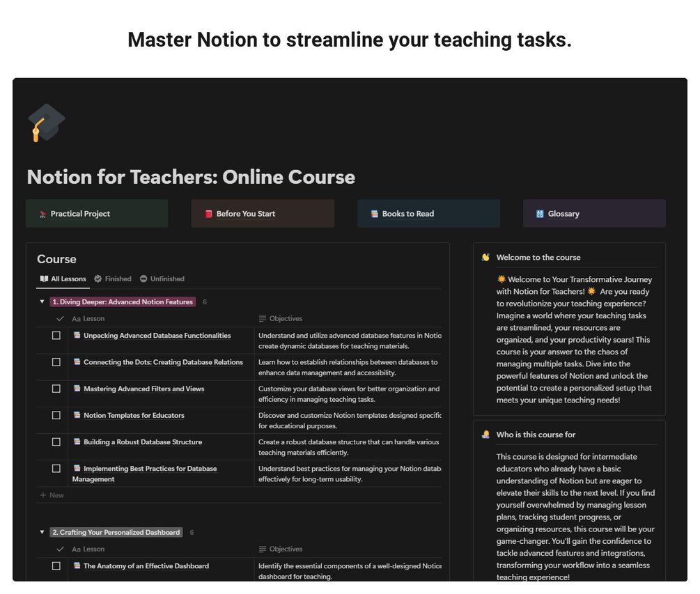Click the books icon for Unpacking Advanced Database Functionalities
Image resolution: width=700 pixels, height=594 pixels.
pos(77,335)
